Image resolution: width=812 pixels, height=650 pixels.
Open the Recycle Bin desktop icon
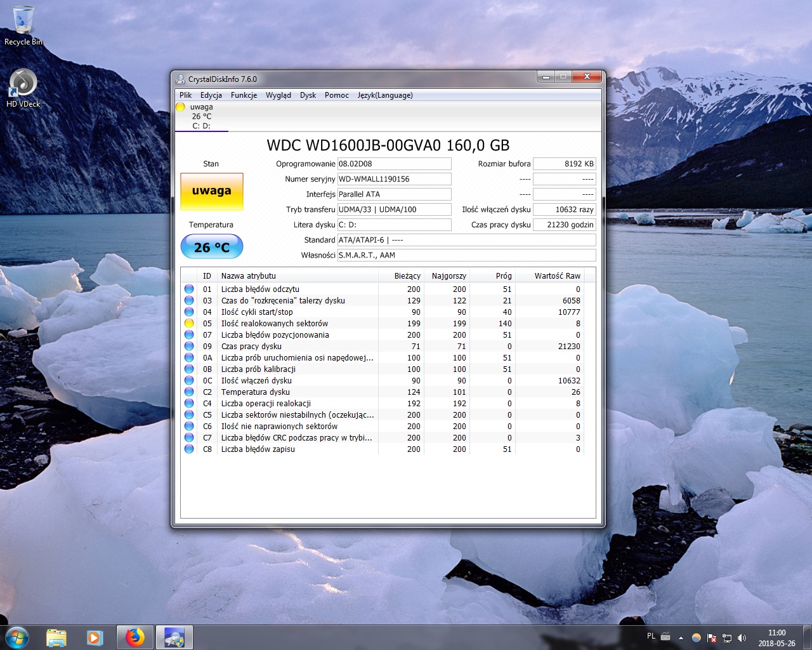pos(23,25)
